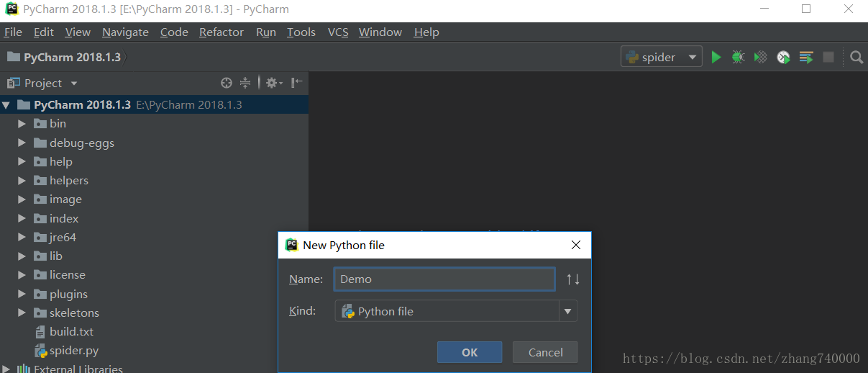Click the run-list icon with green arrow

[806, 57]
